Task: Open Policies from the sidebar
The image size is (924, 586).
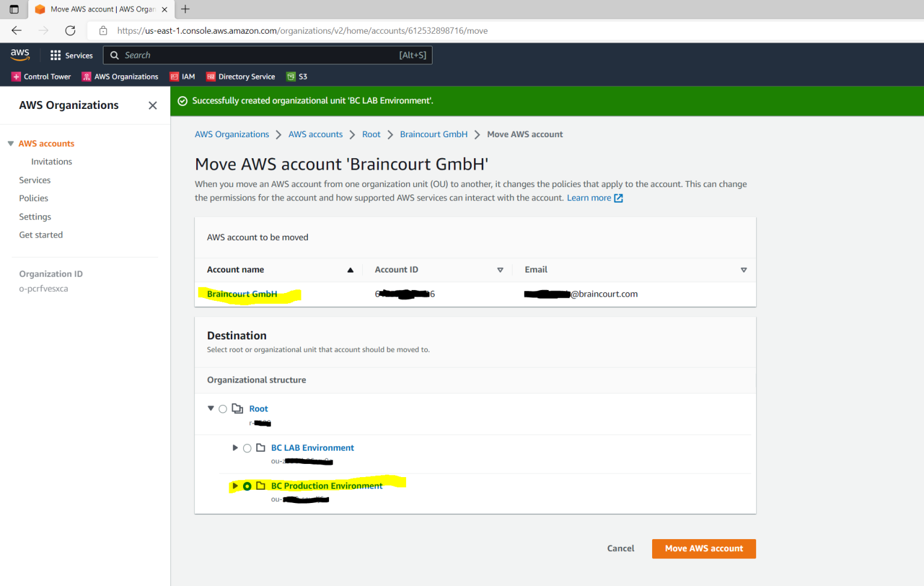Action: 33,198
